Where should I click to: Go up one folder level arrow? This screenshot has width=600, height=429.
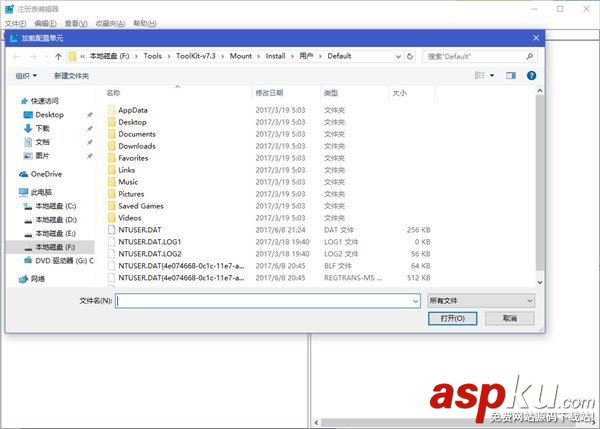58,57
